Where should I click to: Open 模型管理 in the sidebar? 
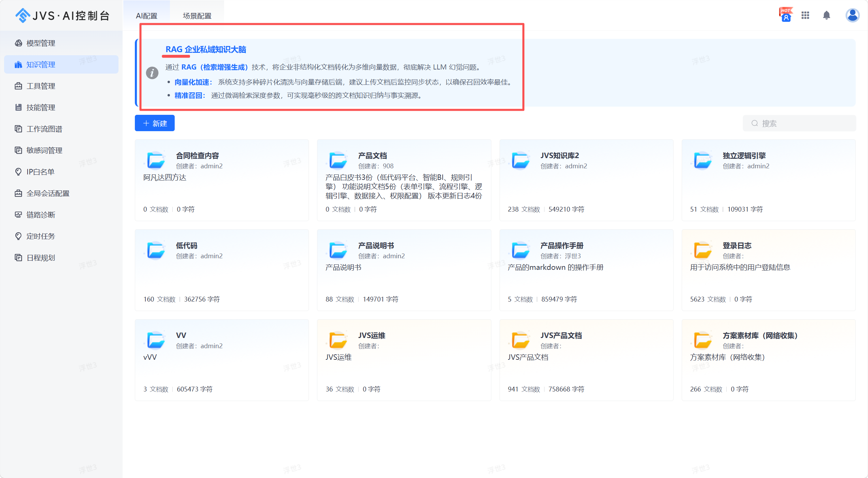(61, 43)
